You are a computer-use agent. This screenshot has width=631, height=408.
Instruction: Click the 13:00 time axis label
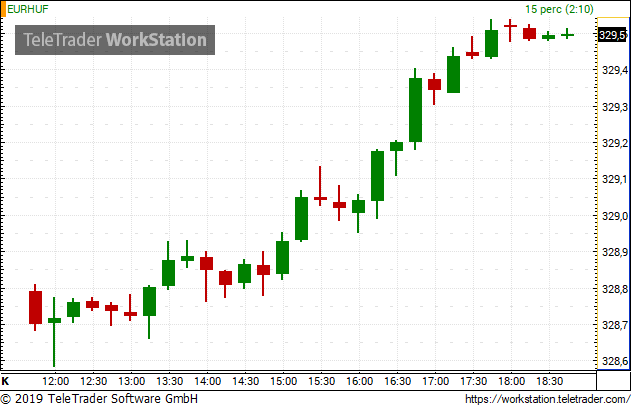tap(132, 381)
